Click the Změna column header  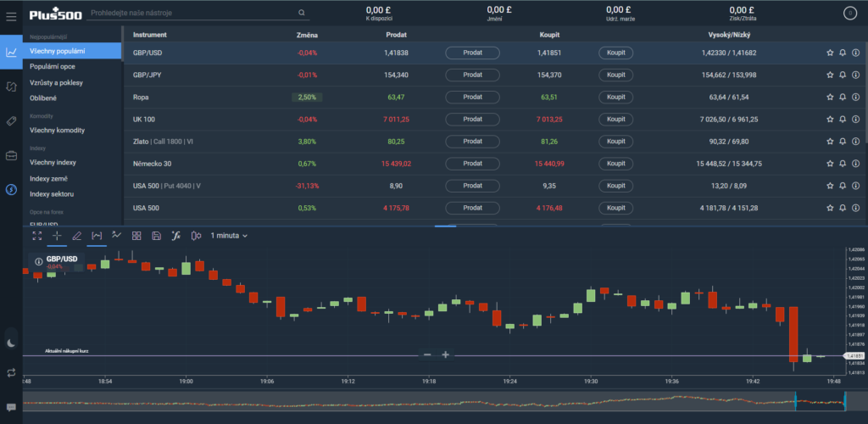coord(307,35)
